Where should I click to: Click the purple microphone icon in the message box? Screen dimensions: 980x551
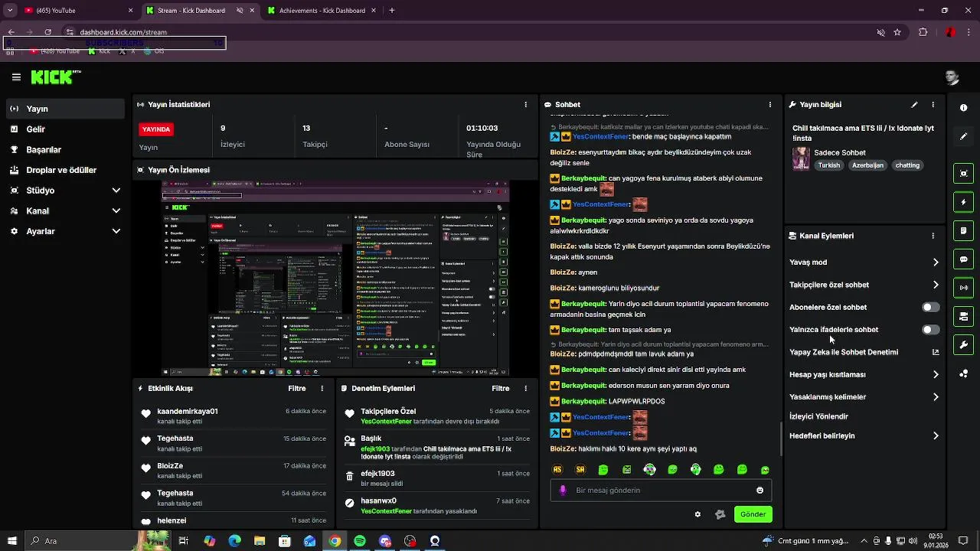(563, 491)
